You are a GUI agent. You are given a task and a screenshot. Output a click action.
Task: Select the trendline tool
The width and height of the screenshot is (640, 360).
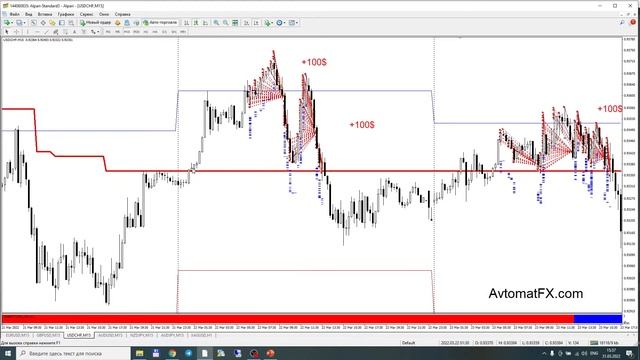pyautogui.click(x=46, y=31)
